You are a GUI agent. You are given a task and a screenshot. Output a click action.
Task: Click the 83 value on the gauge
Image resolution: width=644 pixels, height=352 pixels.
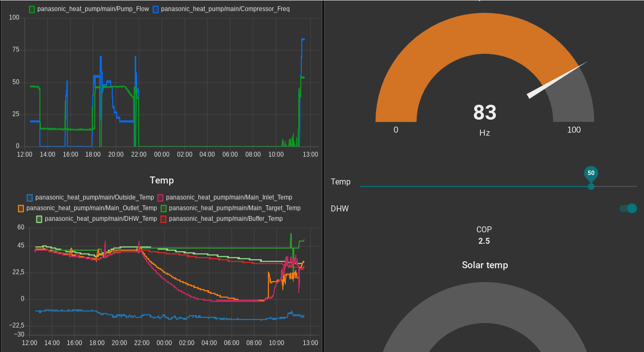click(x=484, y=113)
